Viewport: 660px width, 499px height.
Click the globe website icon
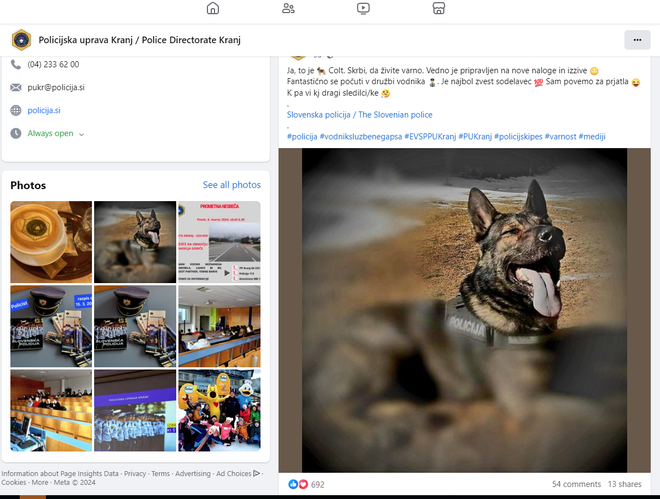tap(16, 110)
